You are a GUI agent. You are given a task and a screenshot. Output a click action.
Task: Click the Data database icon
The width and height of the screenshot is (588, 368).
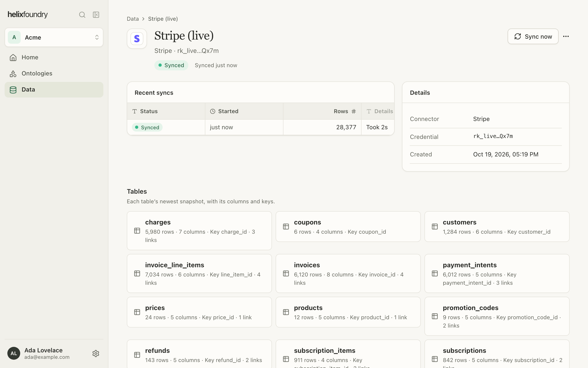[x=13, y=90]
